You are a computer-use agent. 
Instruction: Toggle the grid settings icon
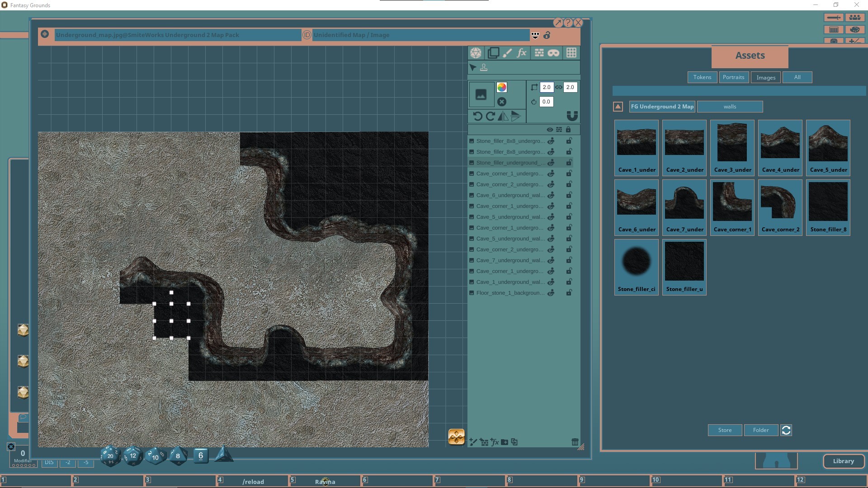pos(571,53)
